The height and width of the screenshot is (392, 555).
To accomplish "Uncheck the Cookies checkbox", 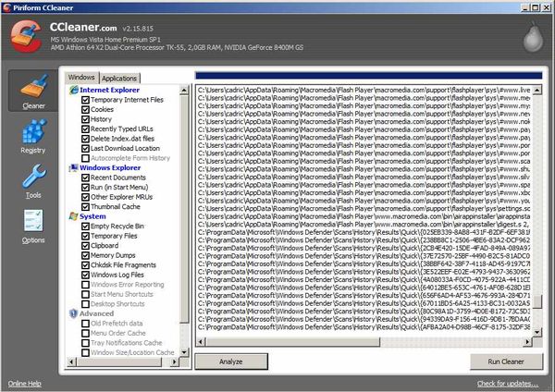I will tap(86, 109).
